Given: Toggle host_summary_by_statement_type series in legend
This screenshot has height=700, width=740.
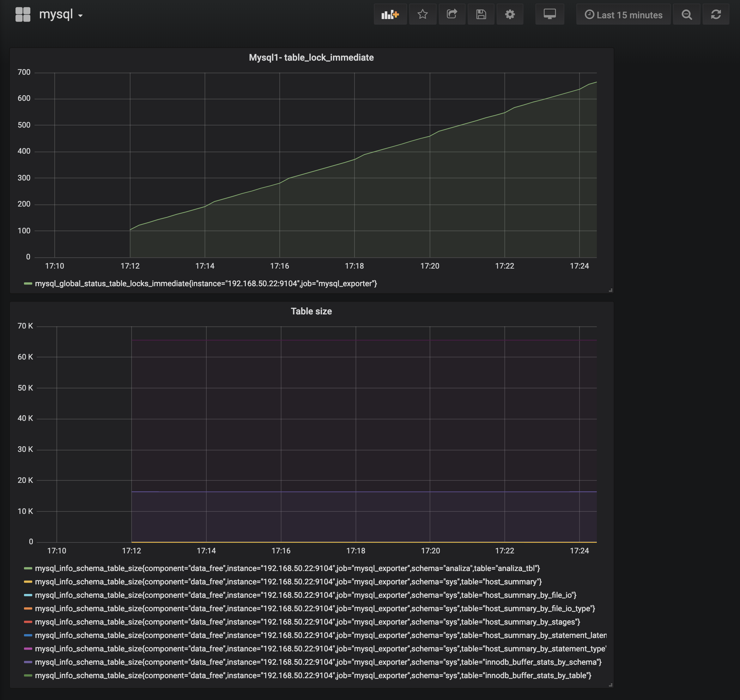Looking at the screenshot, I should [x=321, y=649].
